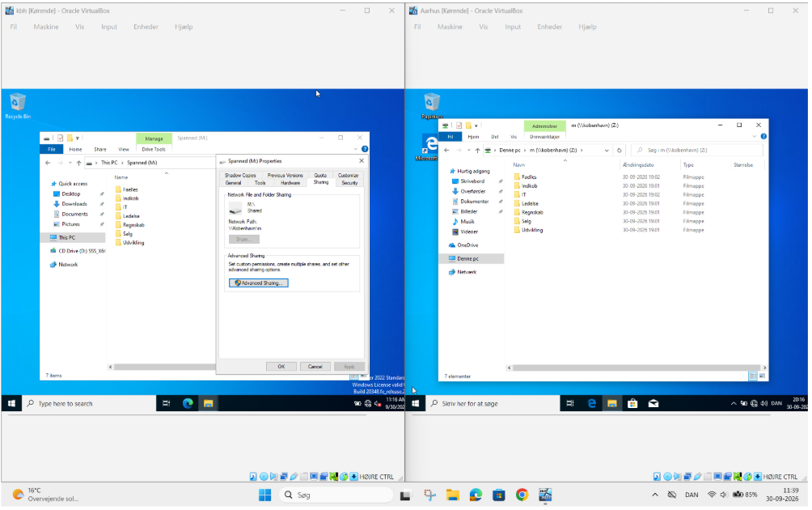Screen dimensions: 812x510
Task: Open Papirkurv icon on Aarhus VM desktop
Action: pyautogui.click(x=432, y=106)
